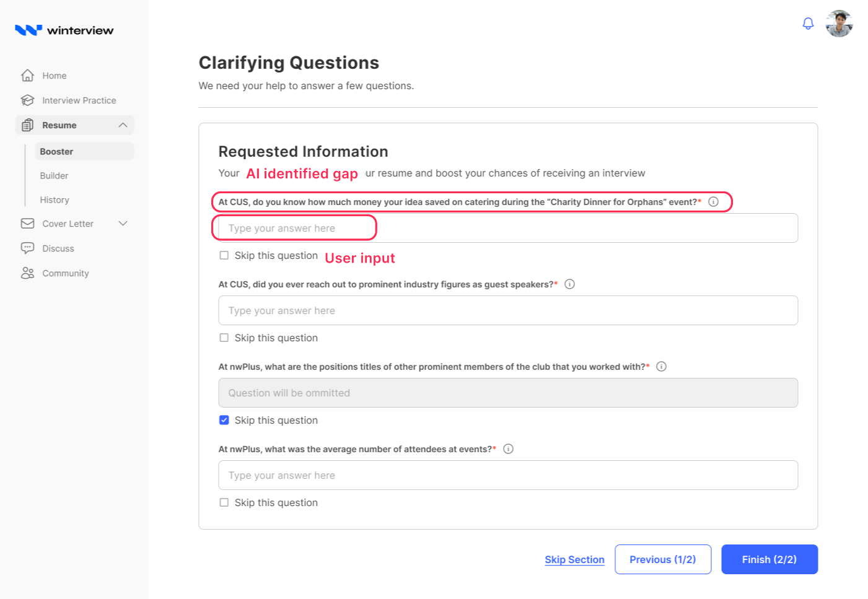Click info icon beside guest speakers question

tap(569, 284)
